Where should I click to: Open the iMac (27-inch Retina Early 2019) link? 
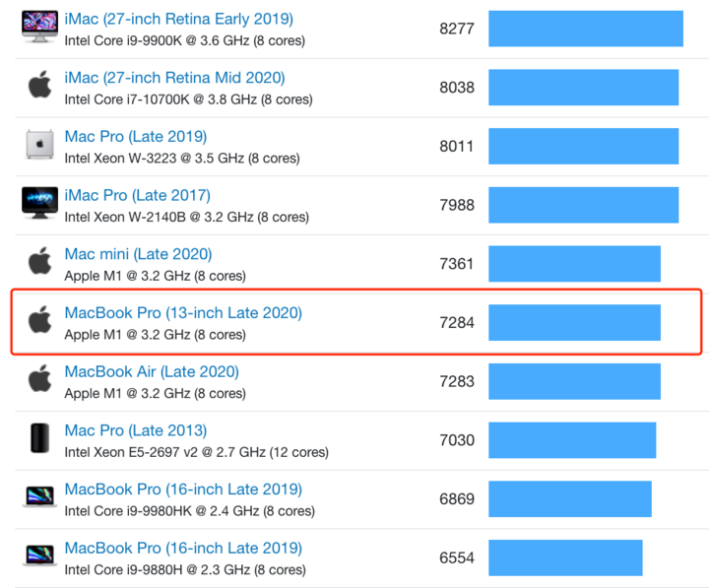pos(178,20)
